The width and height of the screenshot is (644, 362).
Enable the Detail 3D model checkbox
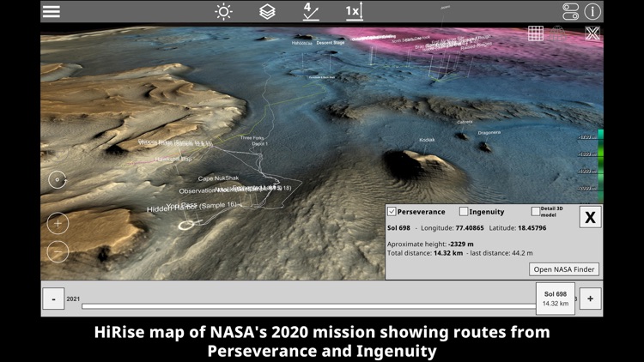point(535,211)
